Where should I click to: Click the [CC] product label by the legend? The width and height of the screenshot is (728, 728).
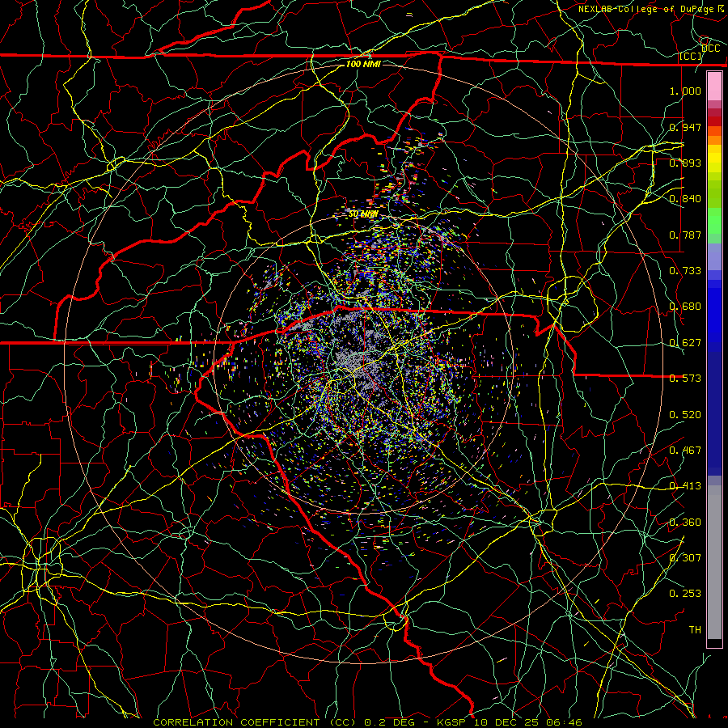coord(691,56)
